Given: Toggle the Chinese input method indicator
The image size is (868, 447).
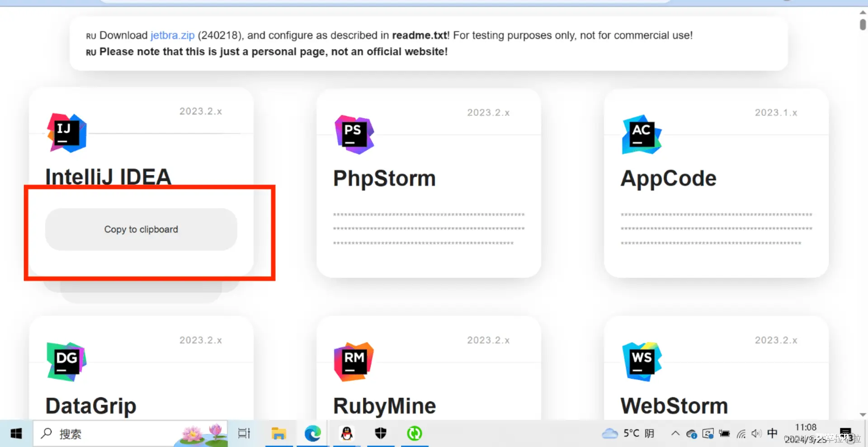Looking at the screenshot, I should (773, 433).
